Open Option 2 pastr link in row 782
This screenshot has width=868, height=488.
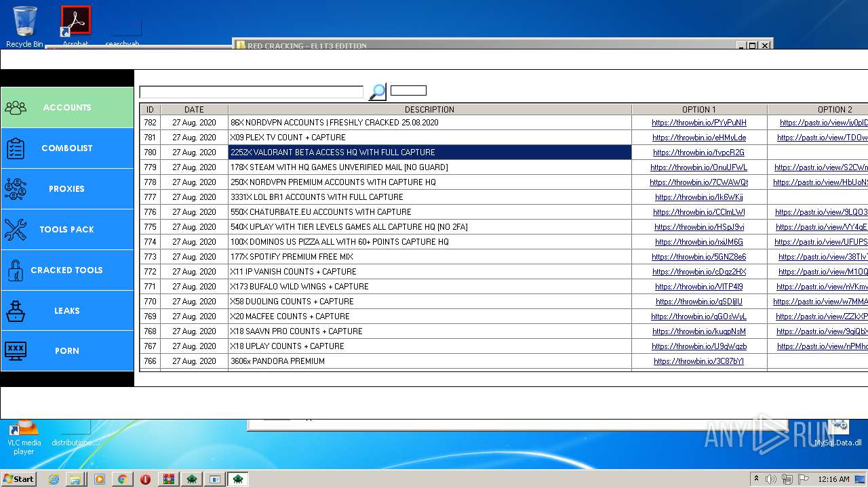824,123
